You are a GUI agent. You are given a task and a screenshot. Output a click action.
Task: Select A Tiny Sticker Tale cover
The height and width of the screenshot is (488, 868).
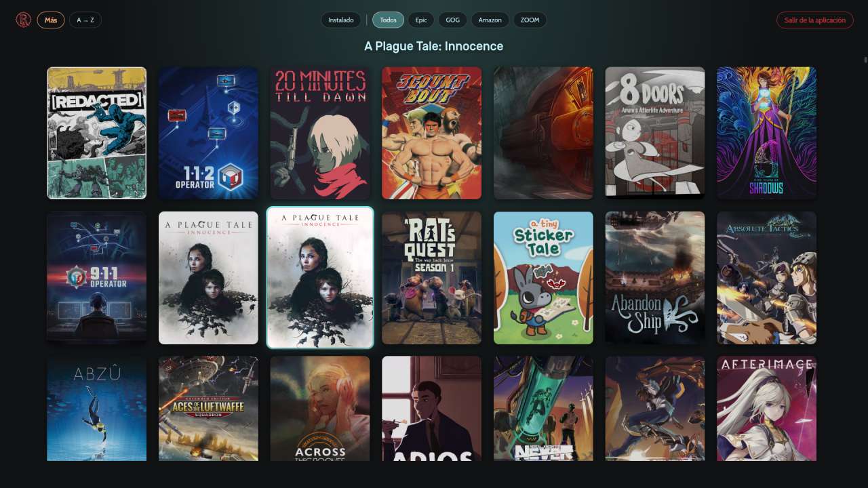pyautogui.click(x=543, y=278)
